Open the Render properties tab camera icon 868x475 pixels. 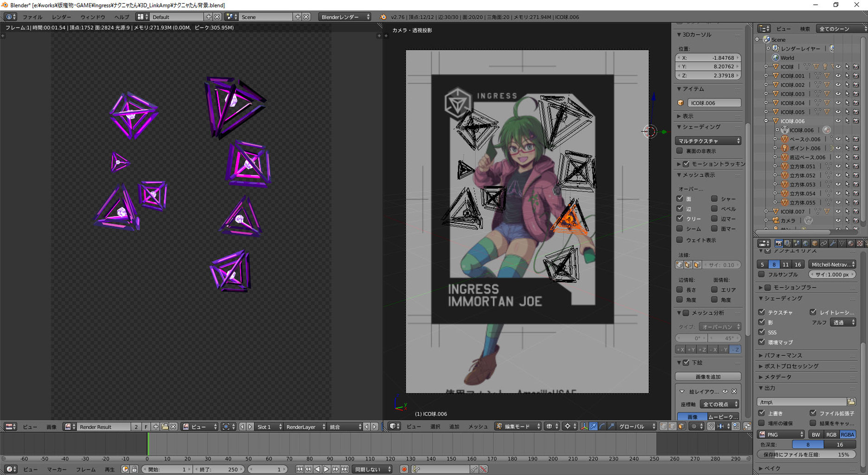click(x=779, y=243)
